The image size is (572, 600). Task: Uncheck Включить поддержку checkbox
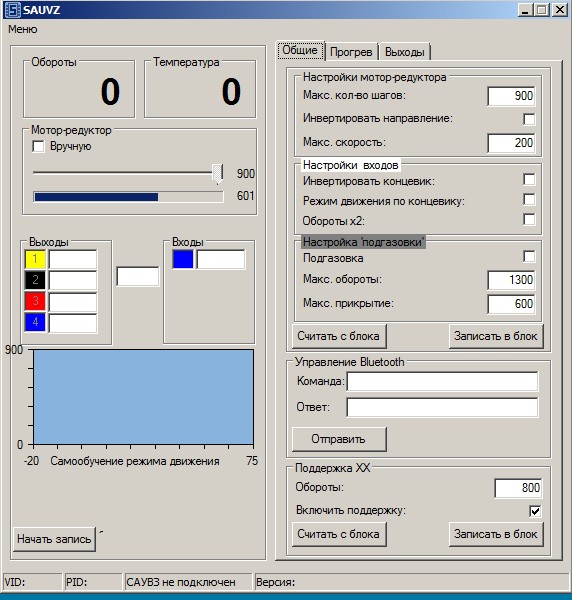point(535,511)
